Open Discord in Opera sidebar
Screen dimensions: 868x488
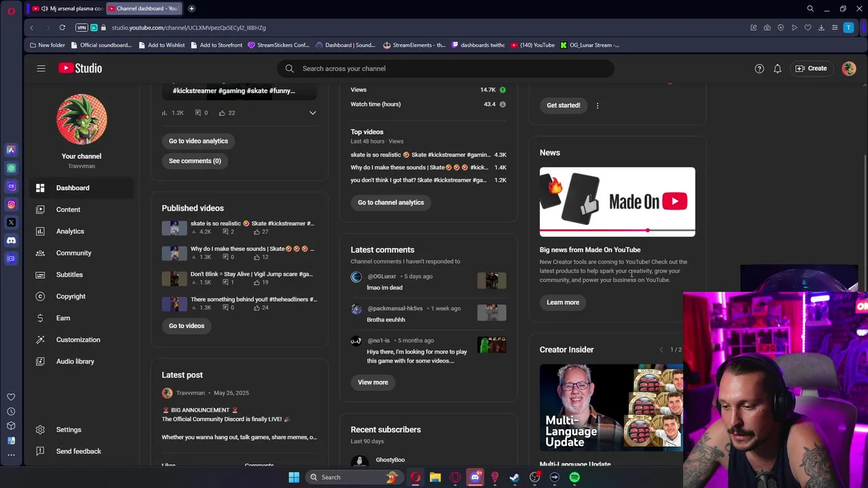click(x=11, y=241)
